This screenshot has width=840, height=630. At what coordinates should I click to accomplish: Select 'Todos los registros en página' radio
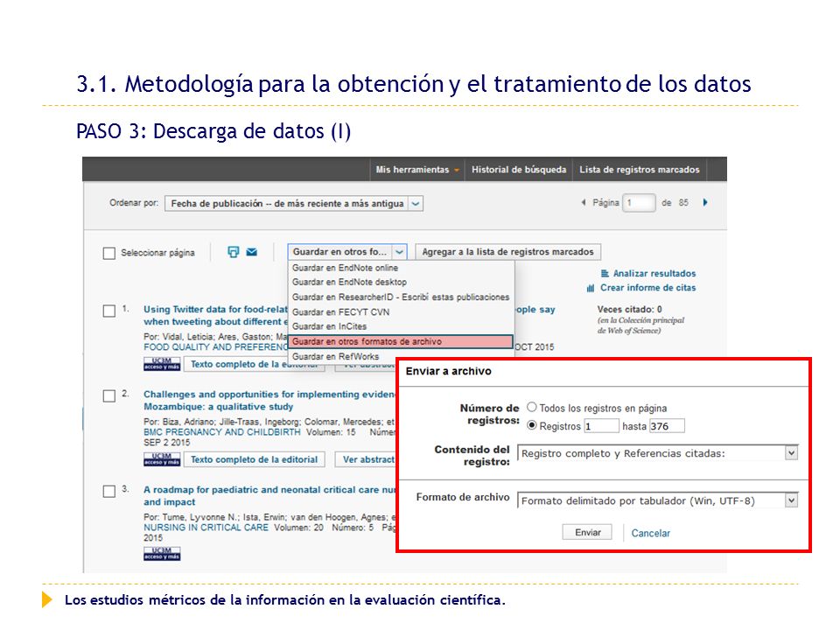[531, 407]
